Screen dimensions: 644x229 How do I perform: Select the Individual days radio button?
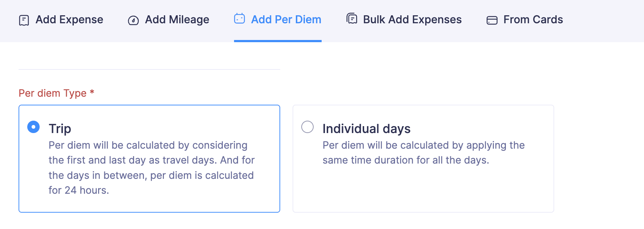coord(307,127)
